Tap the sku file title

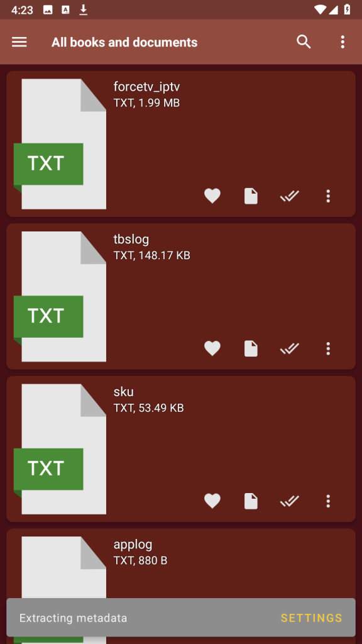click(124, 391)
